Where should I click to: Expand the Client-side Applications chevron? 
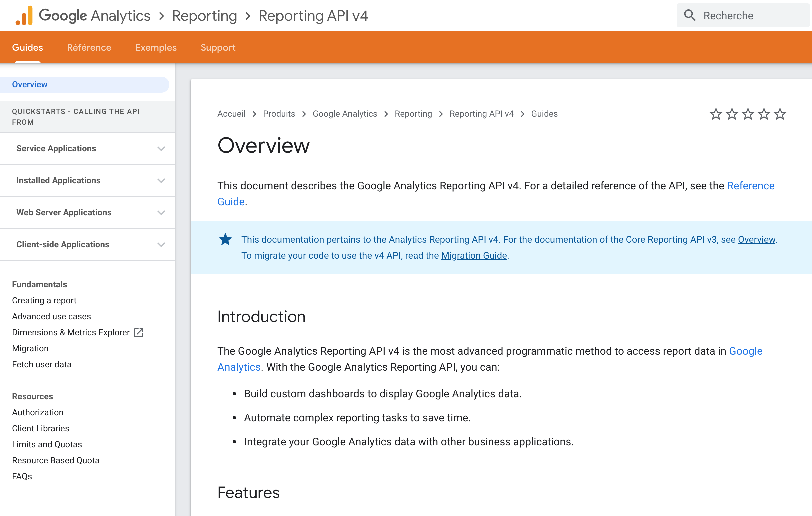point(161,245)
